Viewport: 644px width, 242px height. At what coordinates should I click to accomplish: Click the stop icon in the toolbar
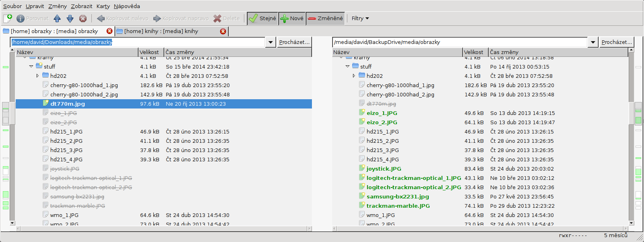[x=83, y=18]
